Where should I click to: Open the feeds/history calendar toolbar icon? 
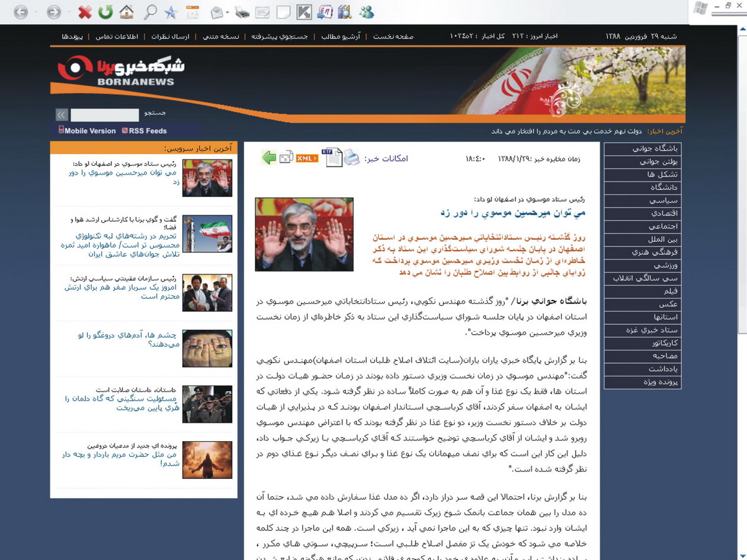[x=192, y=12]
